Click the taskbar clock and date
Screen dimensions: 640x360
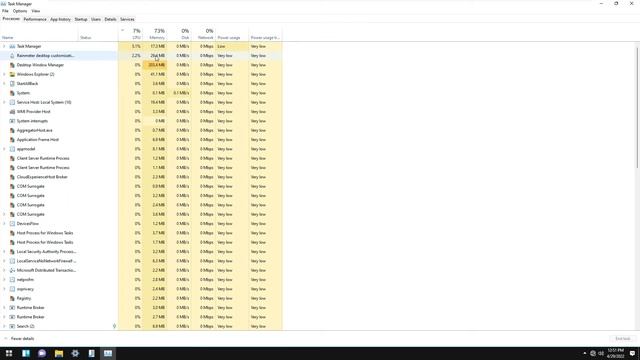(x=616, y=353)
